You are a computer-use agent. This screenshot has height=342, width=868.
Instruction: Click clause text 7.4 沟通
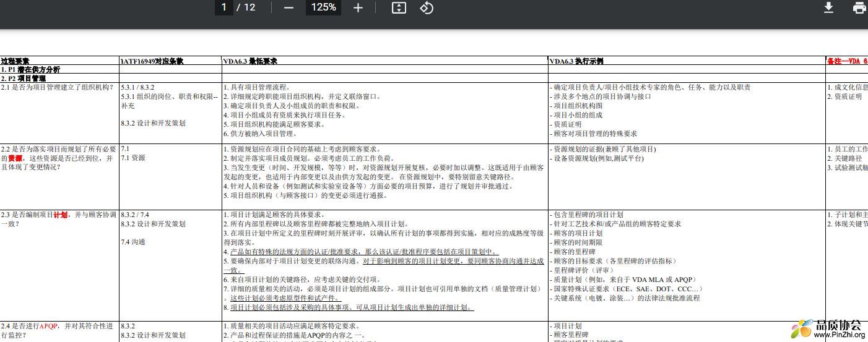click(x=133, y=242)
